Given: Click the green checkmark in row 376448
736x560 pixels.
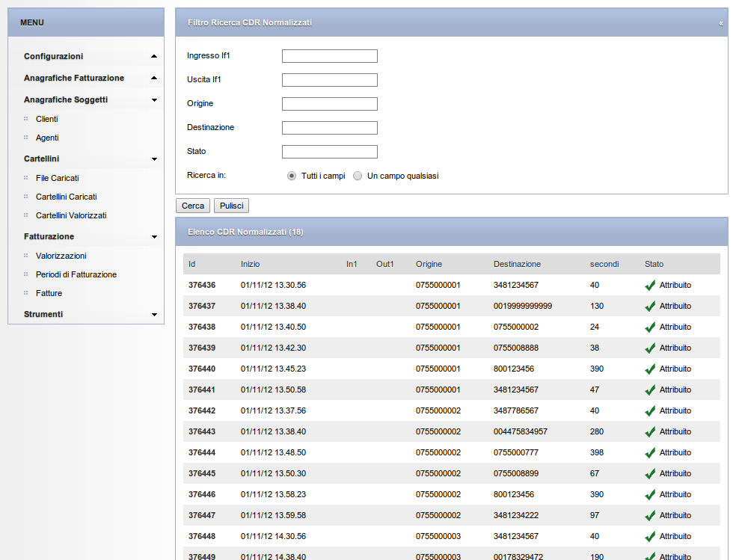Looking at the screenshot, I should pyautogui.click(x=650, y=537).
